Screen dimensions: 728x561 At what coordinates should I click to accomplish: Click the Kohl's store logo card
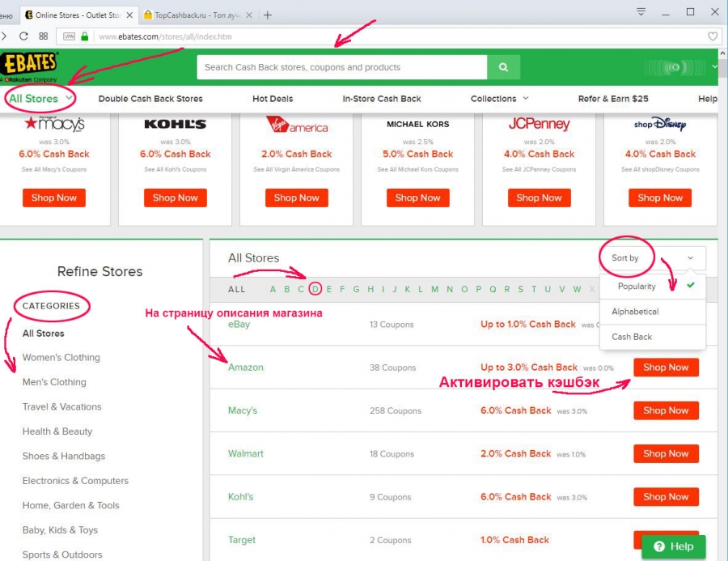(x=175, y=124)
